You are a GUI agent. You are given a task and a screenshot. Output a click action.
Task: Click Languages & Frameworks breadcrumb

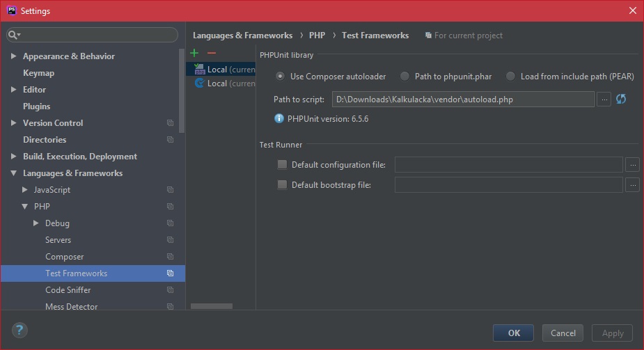click(x=243, y=35)
